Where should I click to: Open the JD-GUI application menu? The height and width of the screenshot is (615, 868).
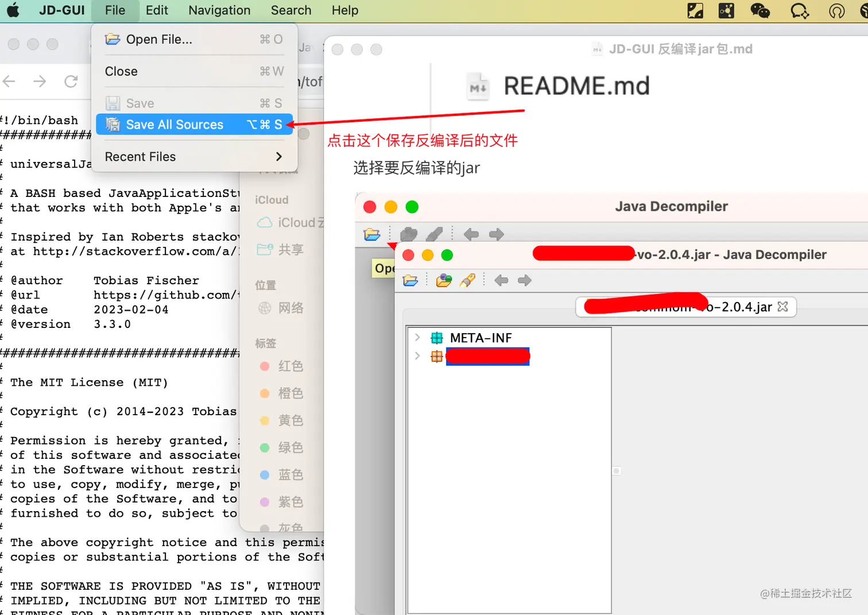pyautogui.click(x=61, y=10)
